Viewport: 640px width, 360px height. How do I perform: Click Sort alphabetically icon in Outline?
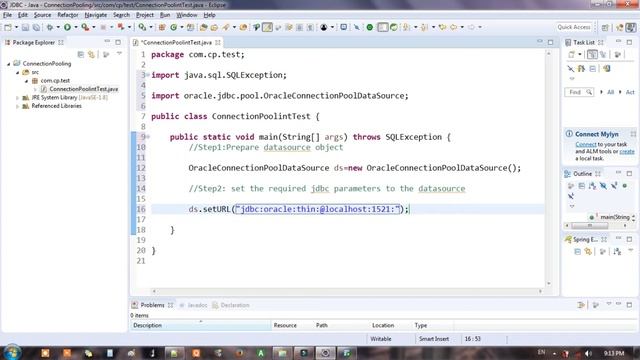pyautogui.click(x=592, y=186)
